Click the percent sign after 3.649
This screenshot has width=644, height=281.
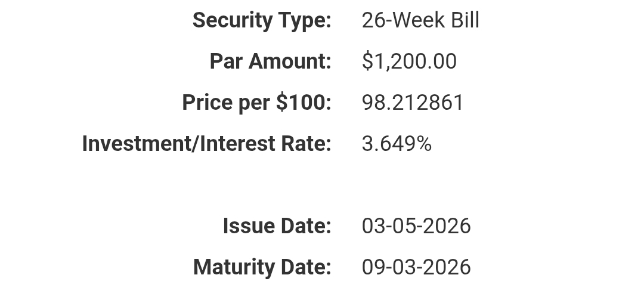(424, 144)
